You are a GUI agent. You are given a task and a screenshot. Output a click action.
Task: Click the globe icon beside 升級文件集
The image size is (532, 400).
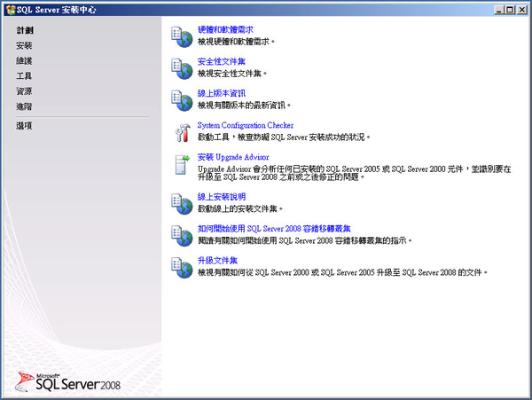click(x=182, y=268)
